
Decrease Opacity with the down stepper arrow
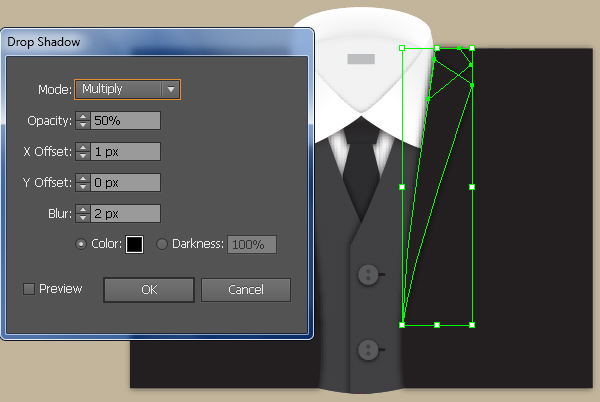pyautogui.click(x=83, y=125)
